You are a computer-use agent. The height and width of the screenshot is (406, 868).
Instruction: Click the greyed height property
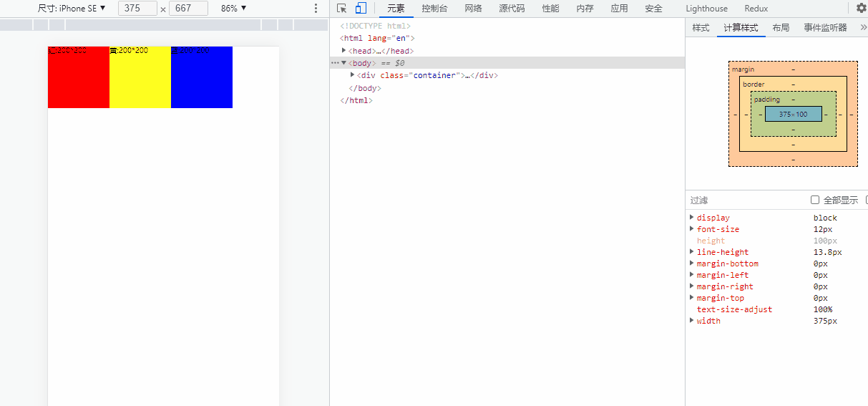(x=711, y=241)
